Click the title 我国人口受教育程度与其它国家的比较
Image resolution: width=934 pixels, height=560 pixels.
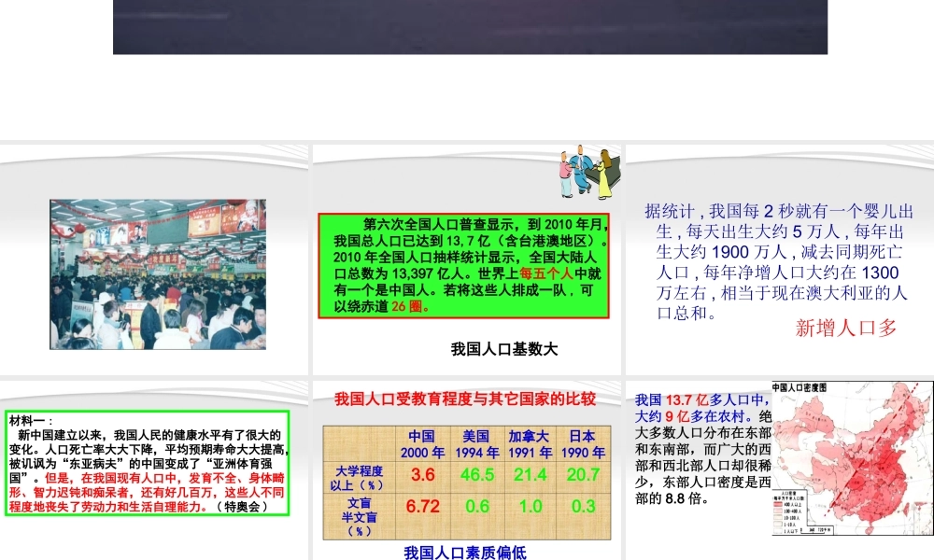click(465, 399)
